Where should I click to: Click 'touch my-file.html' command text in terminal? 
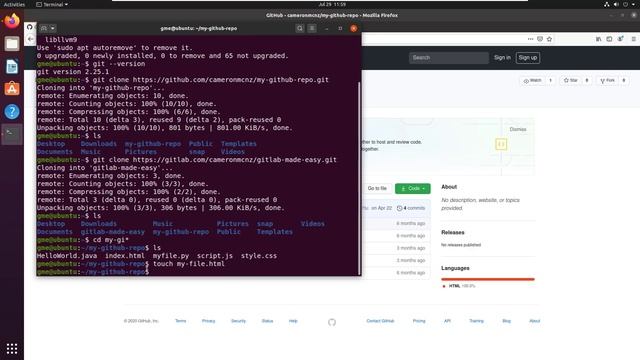189,264
